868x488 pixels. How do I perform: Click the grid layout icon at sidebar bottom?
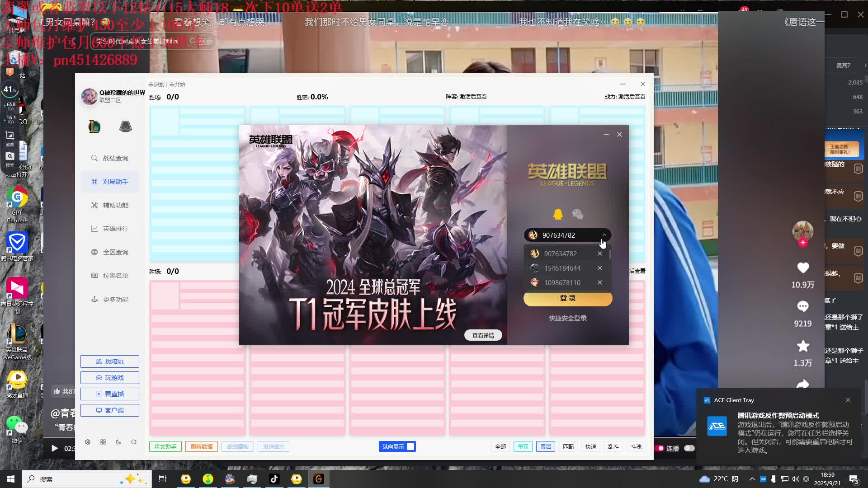[103, 442]
